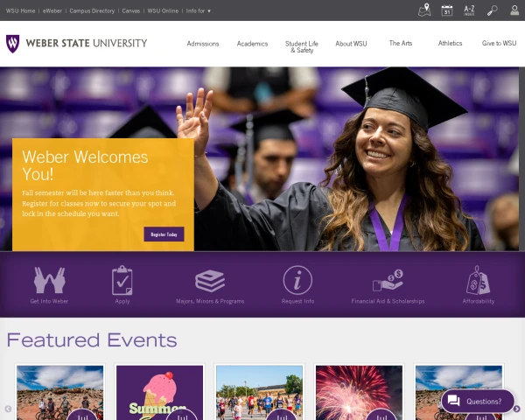The image size is (525, 420).
Task: Click the previous arrow of events carousel
Action: tap(9, 409)
